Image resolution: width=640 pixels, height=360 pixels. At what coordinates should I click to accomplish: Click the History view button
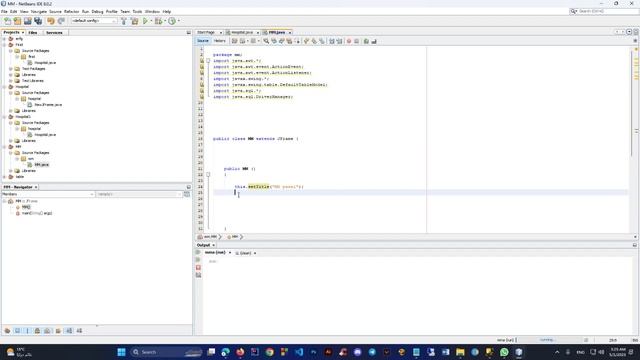coord(219,41)
